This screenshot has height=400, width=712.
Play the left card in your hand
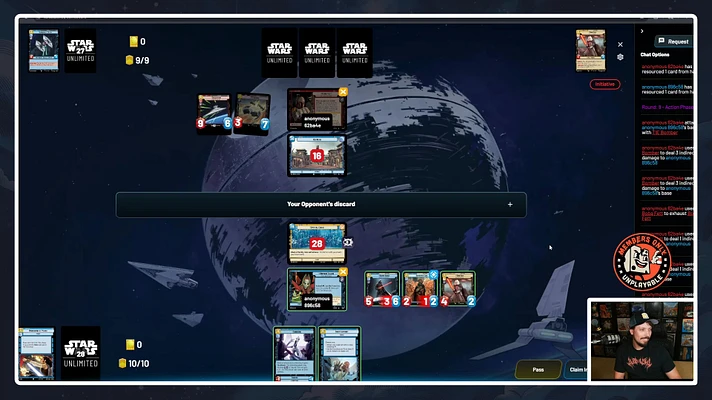pos(294,354)
